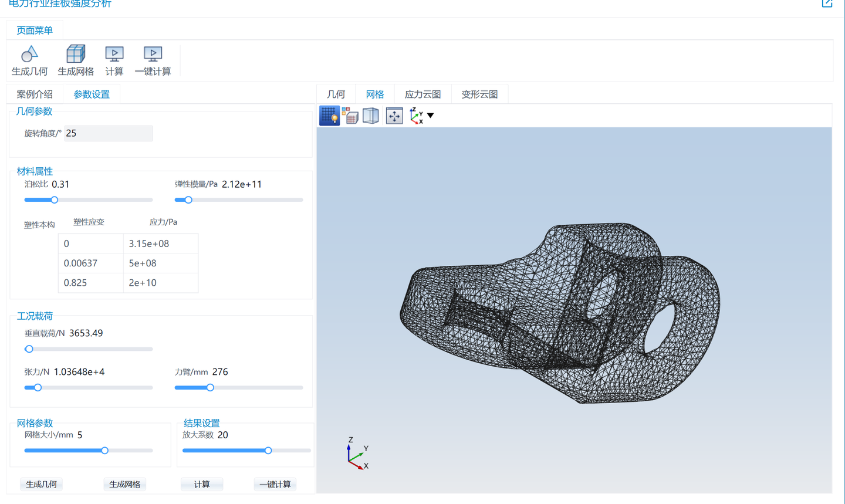Select the 网格 view tab
845x504 pixels.
click(375, 94)
